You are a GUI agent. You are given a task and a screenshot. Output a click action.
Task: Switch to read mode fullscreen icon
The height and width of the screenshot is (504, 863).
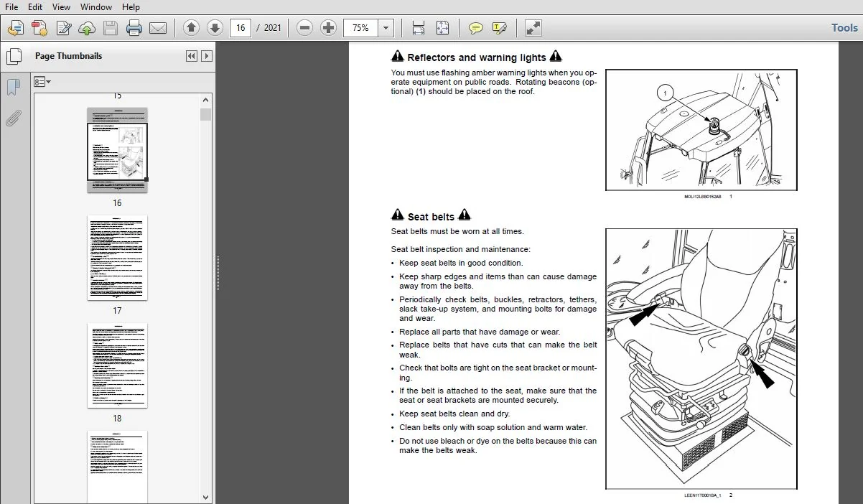pos(533,28)
